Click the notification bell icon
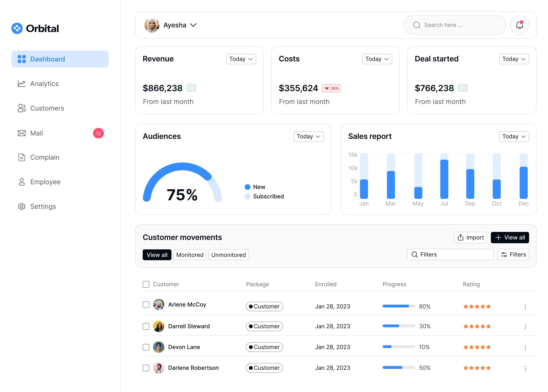 [x=519, y=25]
